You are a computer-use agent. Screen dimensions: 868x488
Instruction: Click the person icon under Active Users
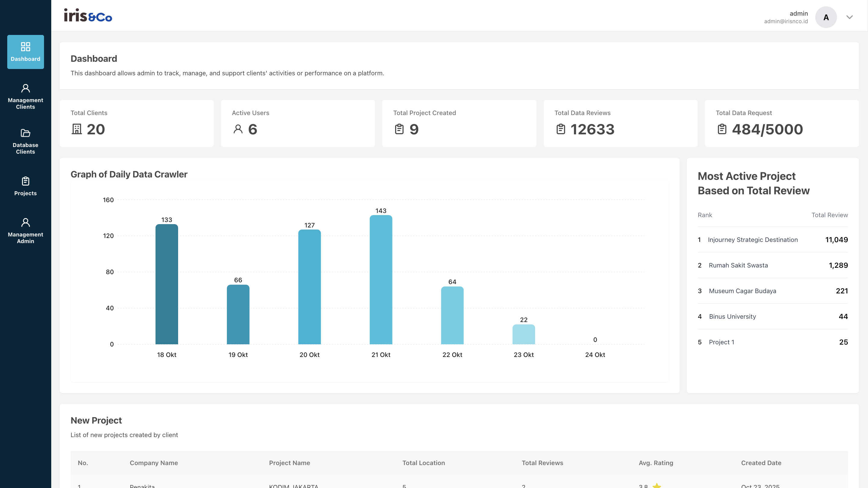238,129
